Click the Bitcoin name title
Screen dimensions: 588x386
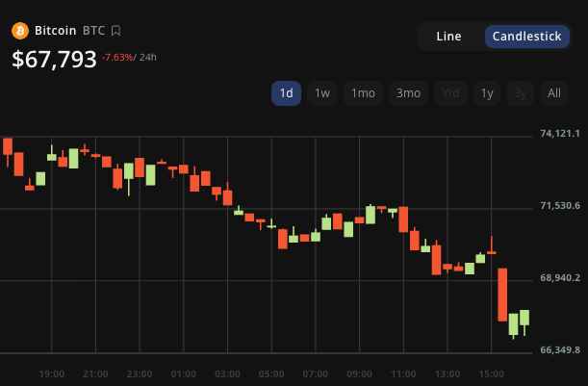(55, 31)
